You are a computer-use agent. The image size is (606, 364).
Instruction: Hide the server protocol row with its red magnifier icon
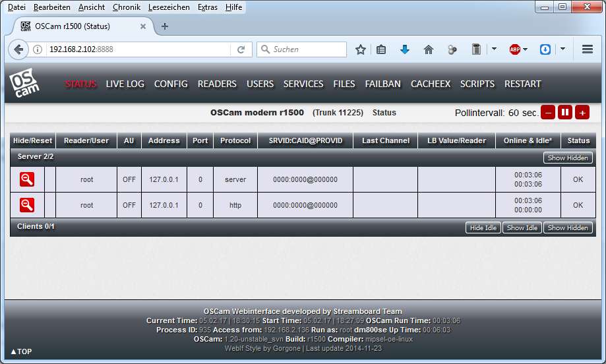[x=27, y=179]
